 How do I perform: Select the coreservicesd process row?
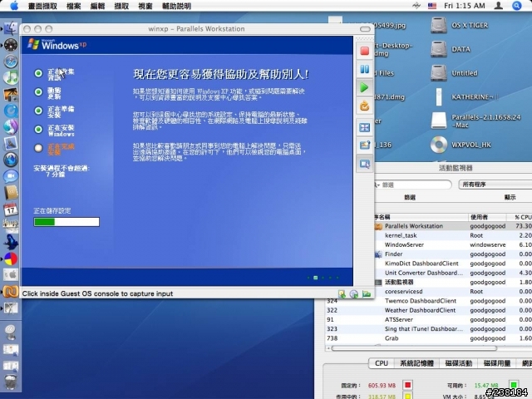point(453,292)
